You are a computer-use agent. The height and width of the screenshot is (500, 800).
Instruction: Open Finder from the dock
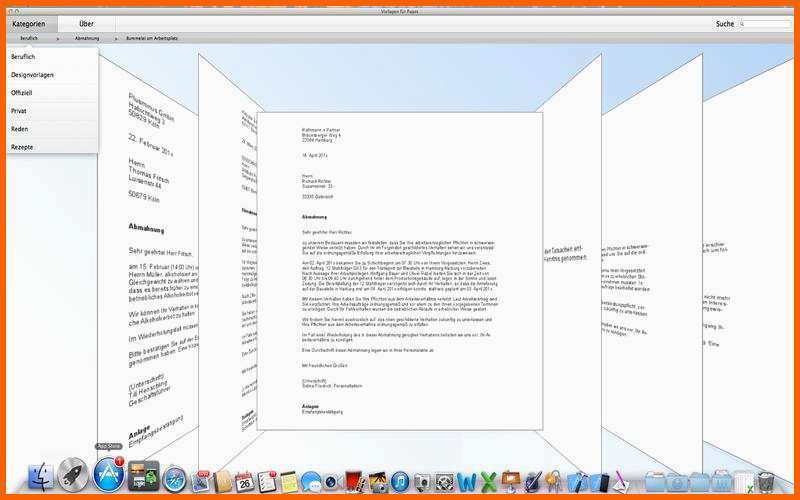(x=42, y=479)
